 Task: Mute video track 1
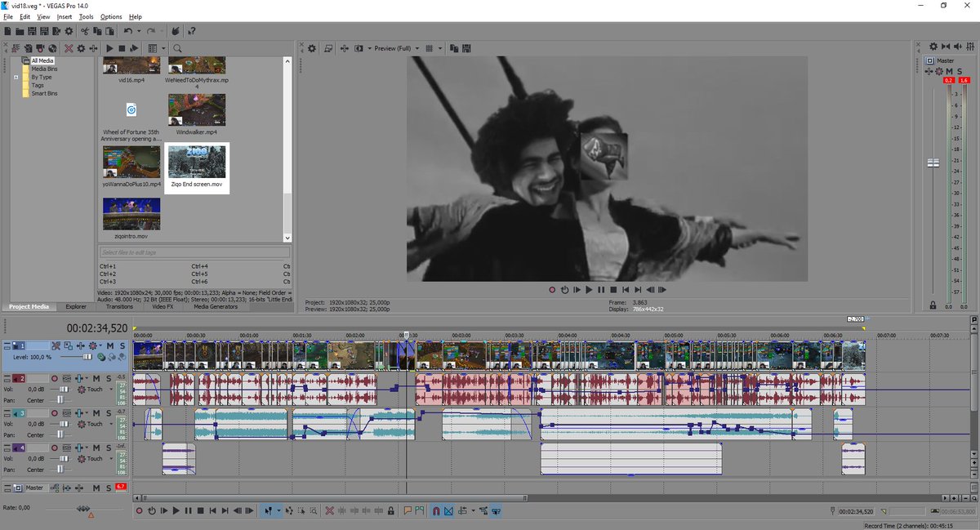(110, 346)
